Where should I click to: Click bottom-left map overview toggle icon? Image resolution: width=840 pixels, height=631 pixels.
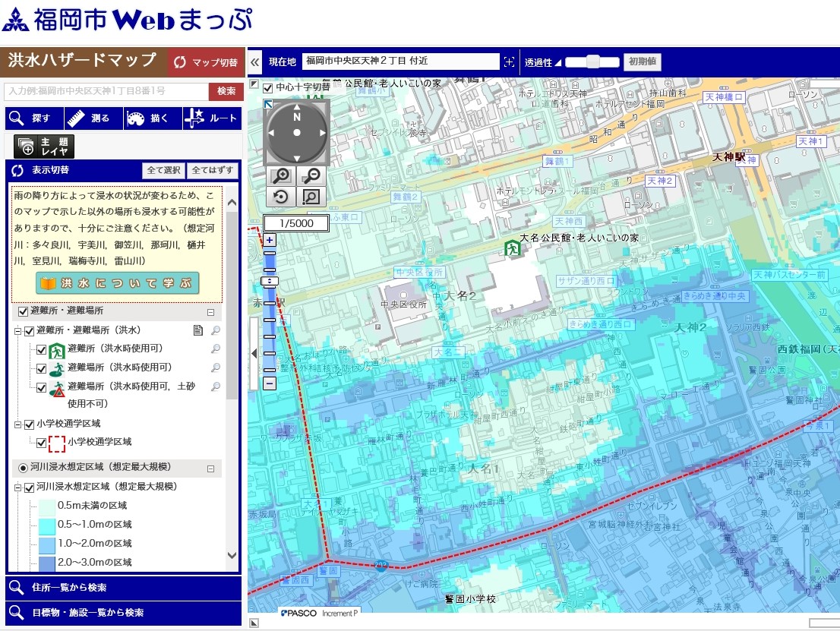point(254,623)
